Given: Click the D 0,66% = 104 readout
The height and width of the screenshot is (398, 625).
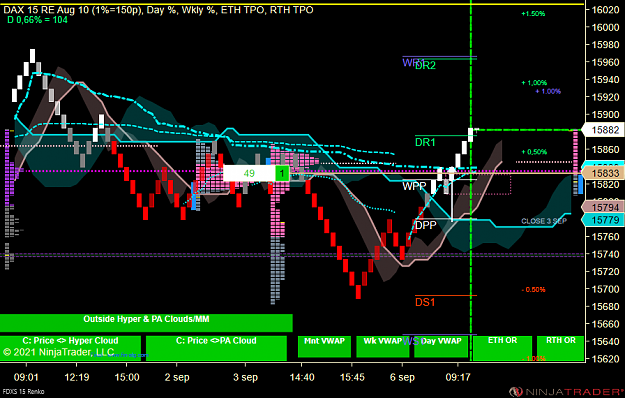Looking at the screenshot, I should [x=37, y=20].
